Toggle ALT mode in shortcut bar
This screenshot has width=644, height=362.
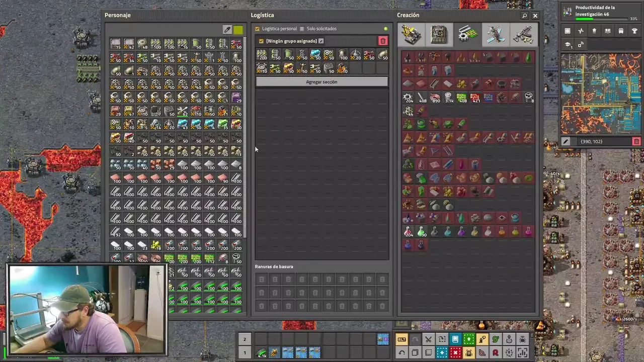[x=401, y=339]
